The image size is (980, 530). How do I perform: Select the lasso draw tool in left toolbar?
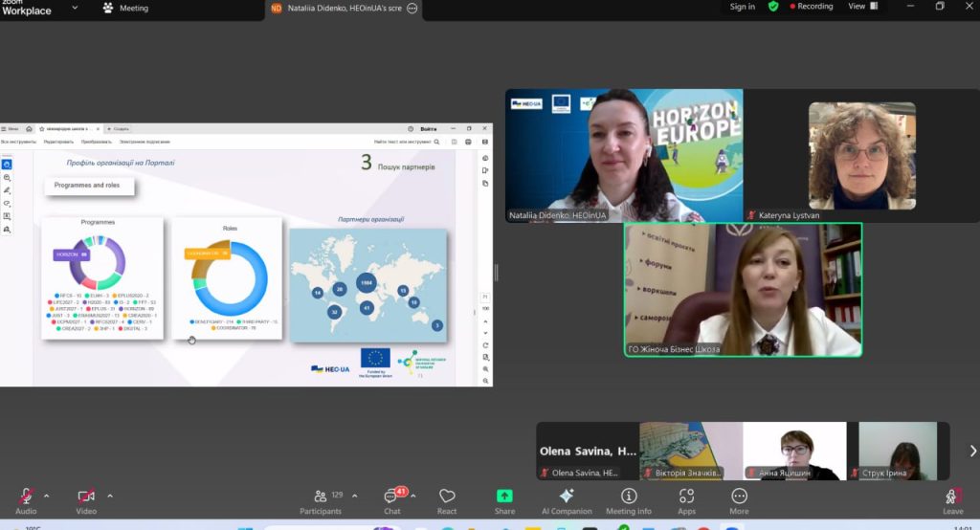7,203
